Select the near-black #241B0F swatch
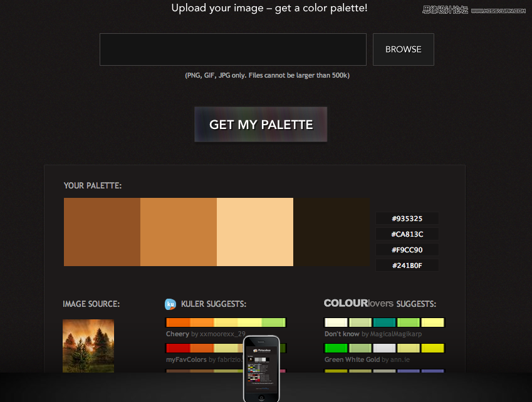532x402 pixels. click(331, 232)
